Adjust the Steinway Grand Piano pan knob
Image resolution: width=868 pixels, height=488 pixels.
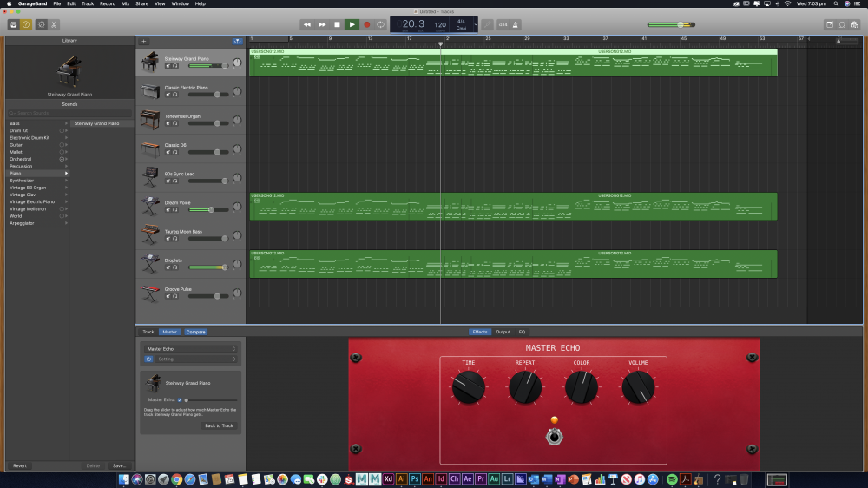[237, 63]
